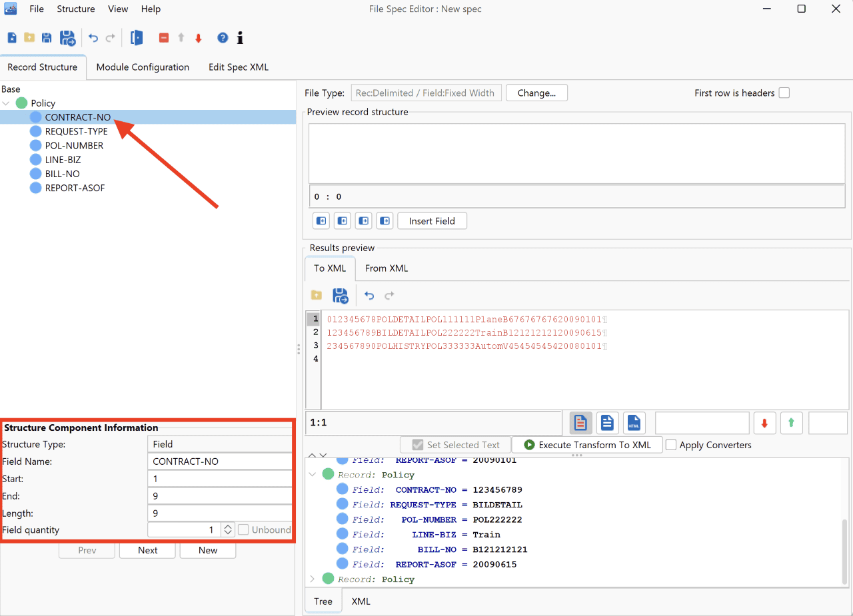
Task: Collapse the Policy node in Record Structure tree
Action: [x=7, y=103]
